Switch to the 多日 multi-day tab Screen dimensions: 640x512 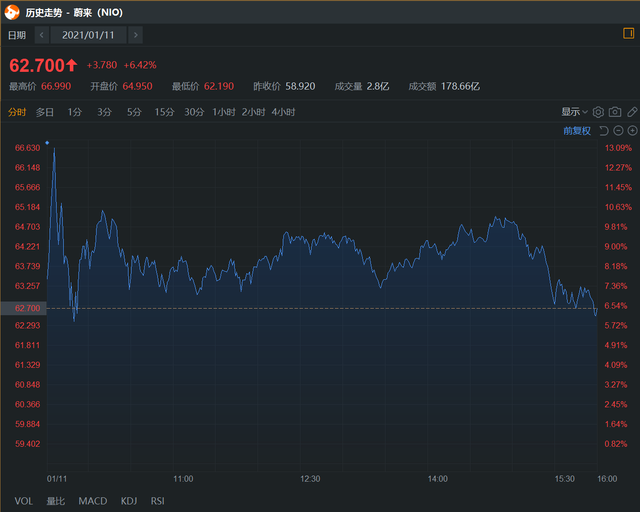point(45,112)
